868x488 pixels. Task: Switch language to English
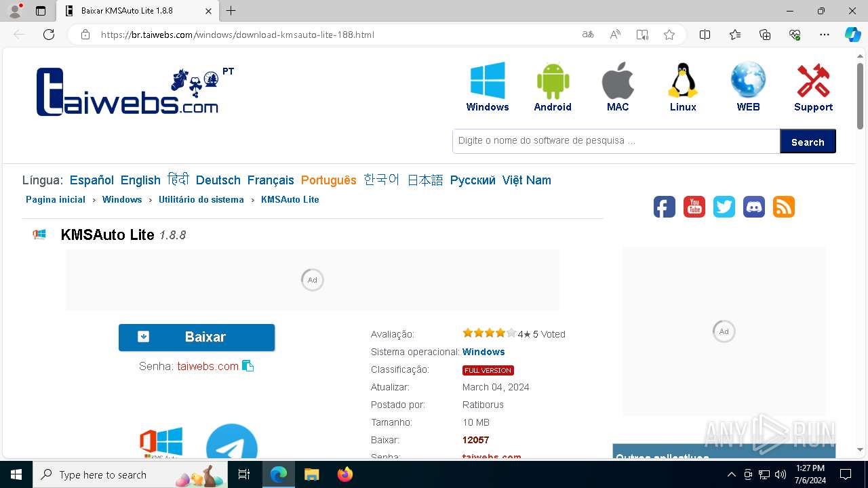coord(140,180)
